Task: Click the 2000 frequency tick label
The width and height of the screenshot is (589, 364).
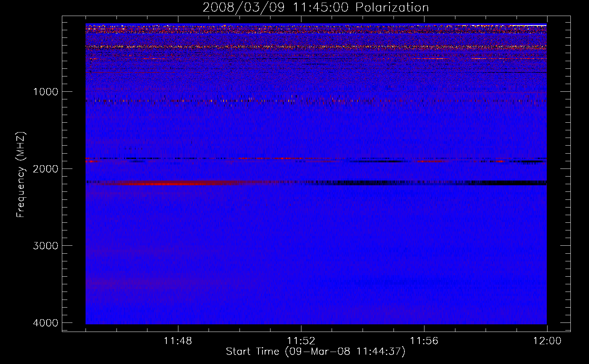Action: 46,169
